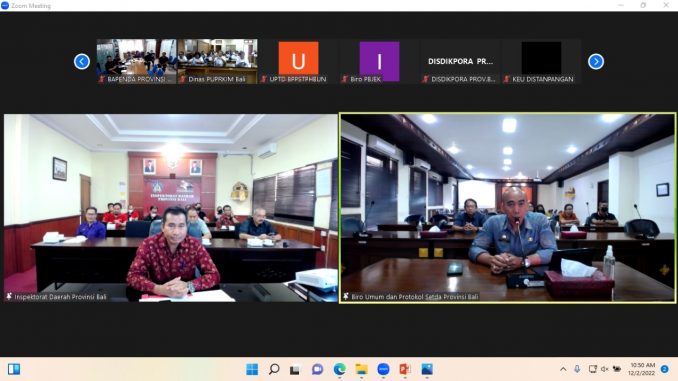Open the Windows Start menu
Image resolution: width=678 pixels, height=381 pixels.
pyautogui.click(x=252, y=369)
